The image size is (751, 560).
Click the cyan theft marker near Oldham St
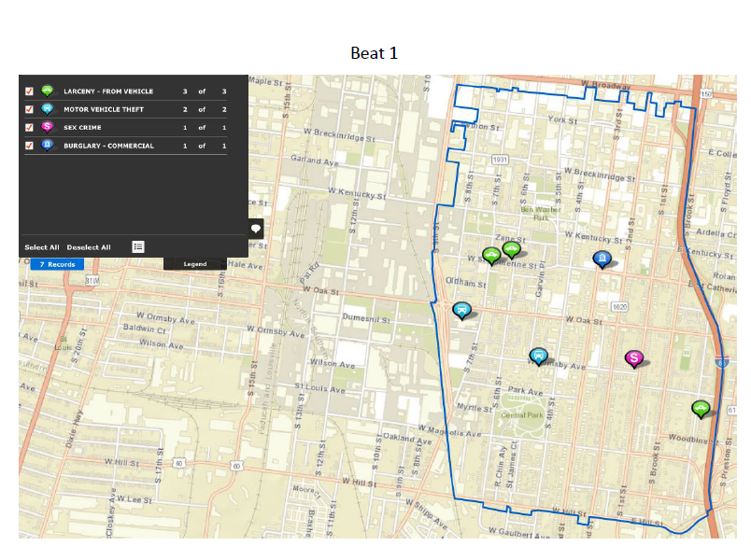(461, 309)
